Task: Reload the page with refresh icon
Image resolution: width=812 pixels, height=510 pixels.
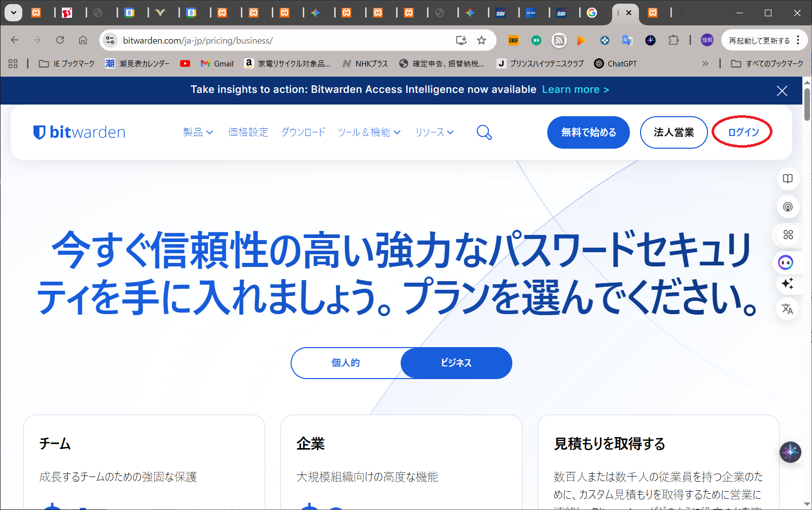Action: pyautogui.click(x=60, y=40)
